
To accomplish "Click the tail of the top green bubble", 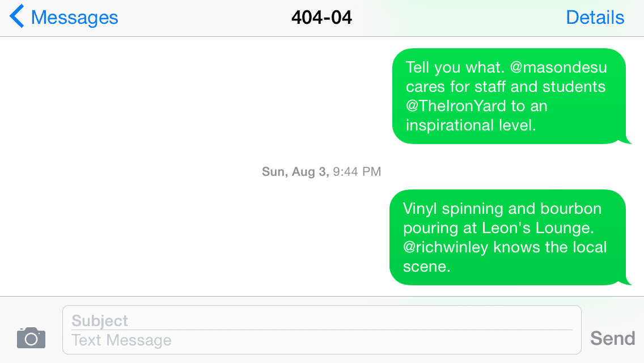I will [x=628, y=140].
